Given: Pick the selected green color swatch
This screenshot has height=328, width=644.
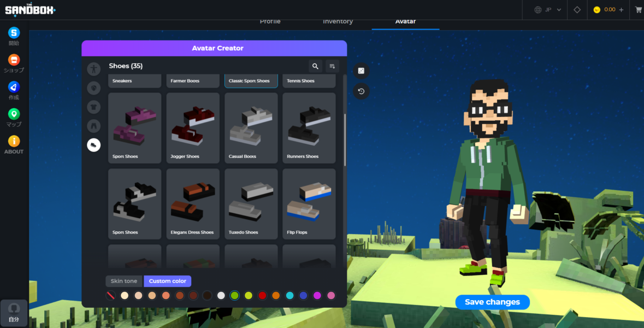Looking at the screenshot, I should [x=234, y=296].
